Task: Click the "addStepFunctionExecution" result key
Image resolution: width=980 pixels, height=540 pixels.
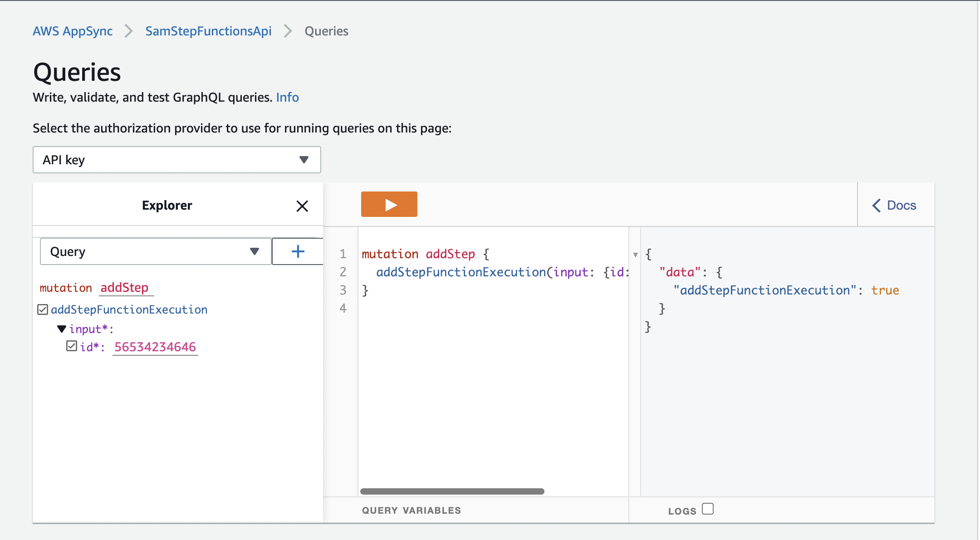Action: (x=764, y=290)
